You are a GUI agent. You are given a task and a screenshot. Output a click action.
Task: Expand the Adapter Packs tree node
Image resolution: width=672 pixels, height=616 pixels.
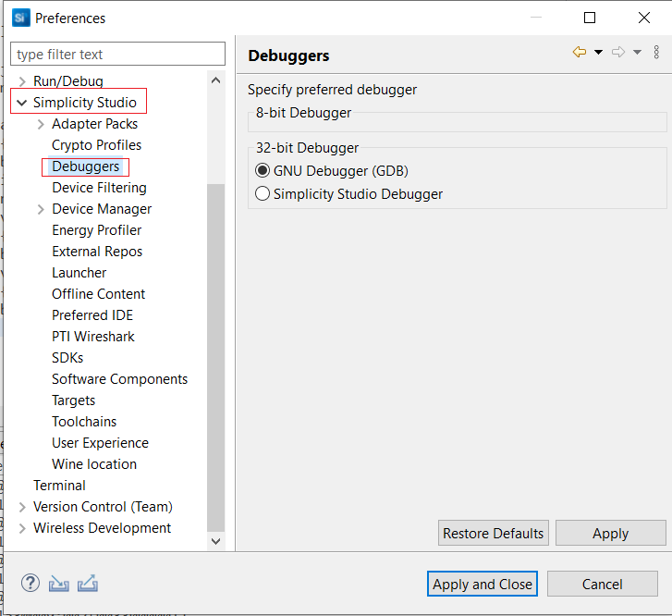click(41, 124)
